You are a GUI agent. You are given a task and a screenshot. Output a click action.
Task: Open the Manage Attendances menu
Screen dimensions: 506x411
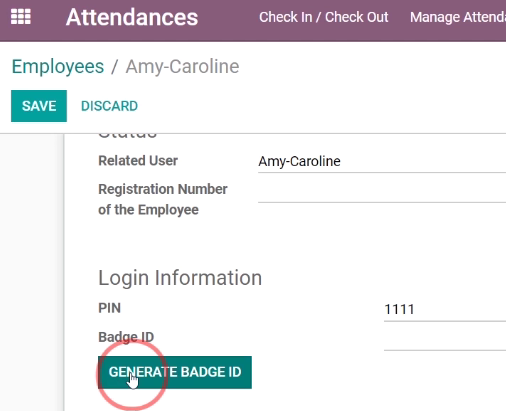tap(458, 17)
